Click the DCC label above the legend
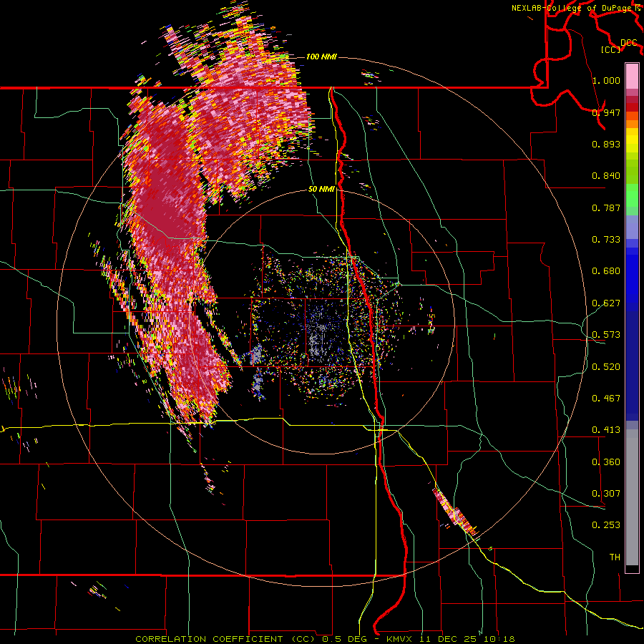This screenshot has width=644, height=644. pos(629,42)
